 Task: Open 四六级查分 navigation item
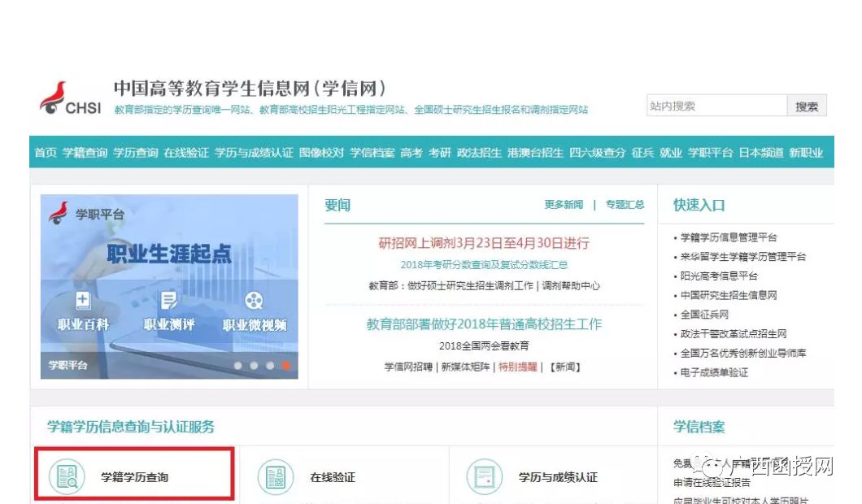(x=598, y=152)
